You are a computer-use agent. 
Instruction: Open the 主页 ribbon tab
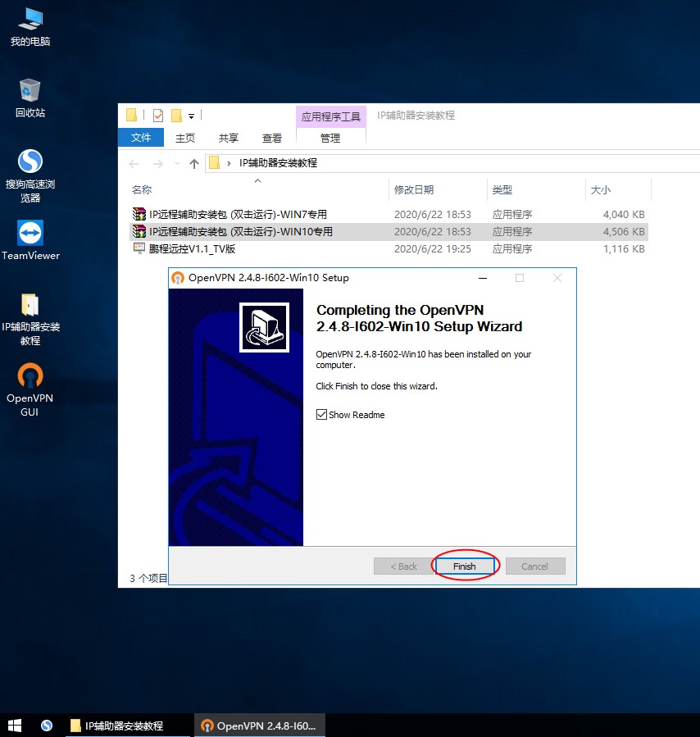(185, 139)
